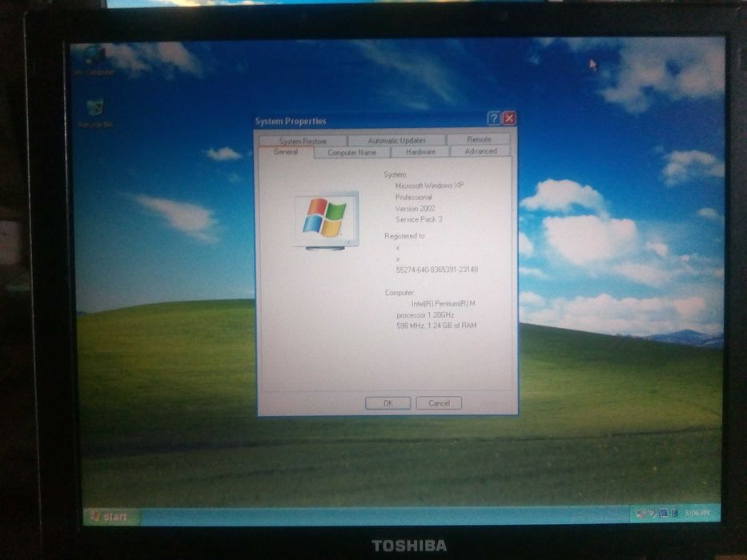Click the product ID 55274-640-8365391-23148
Viewport: 747px width, 560px height.
[x=437, y=270]
